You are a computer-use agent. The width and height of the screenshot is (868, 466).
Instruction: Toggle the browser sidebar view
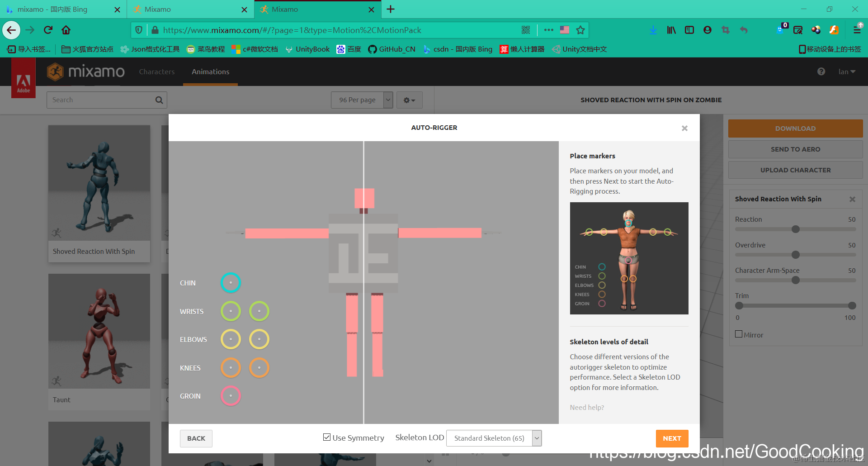click(689, 30)
